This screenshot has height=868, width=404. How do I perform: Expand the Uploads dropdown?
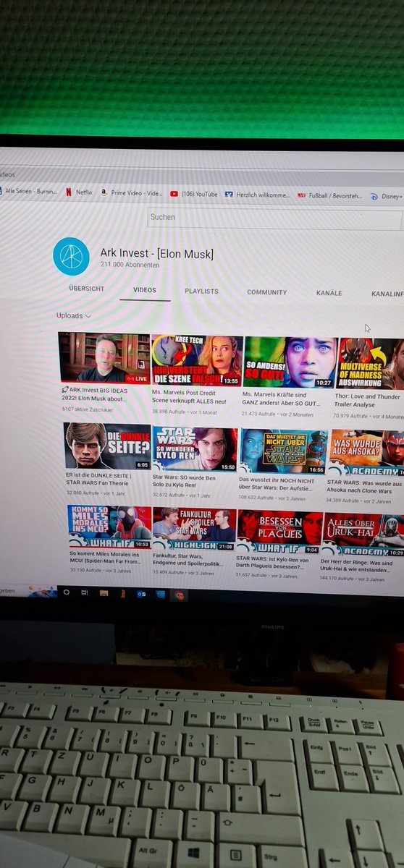point(74,316)
